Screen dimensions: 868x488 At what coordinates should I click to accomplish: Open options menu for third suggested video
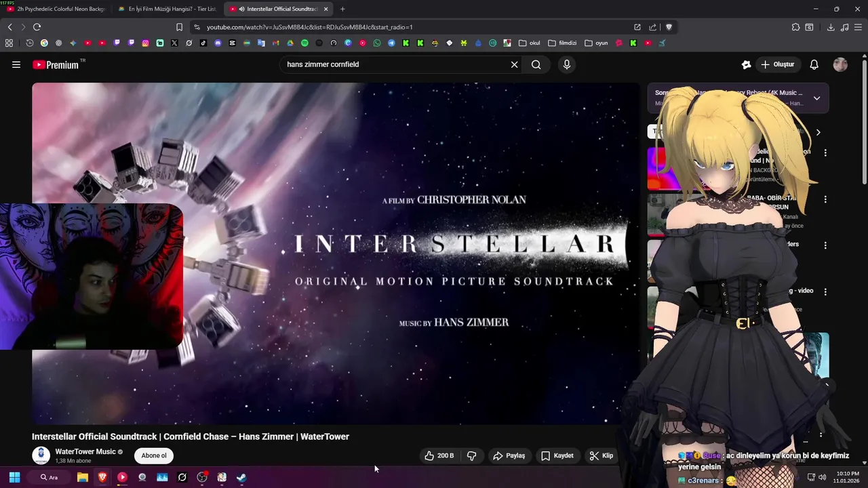825,245
